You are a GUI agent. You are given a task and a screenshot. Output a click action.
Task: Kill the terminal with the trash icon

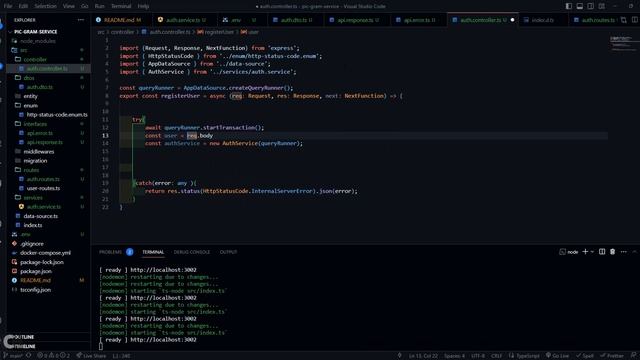tap(613, 252)
